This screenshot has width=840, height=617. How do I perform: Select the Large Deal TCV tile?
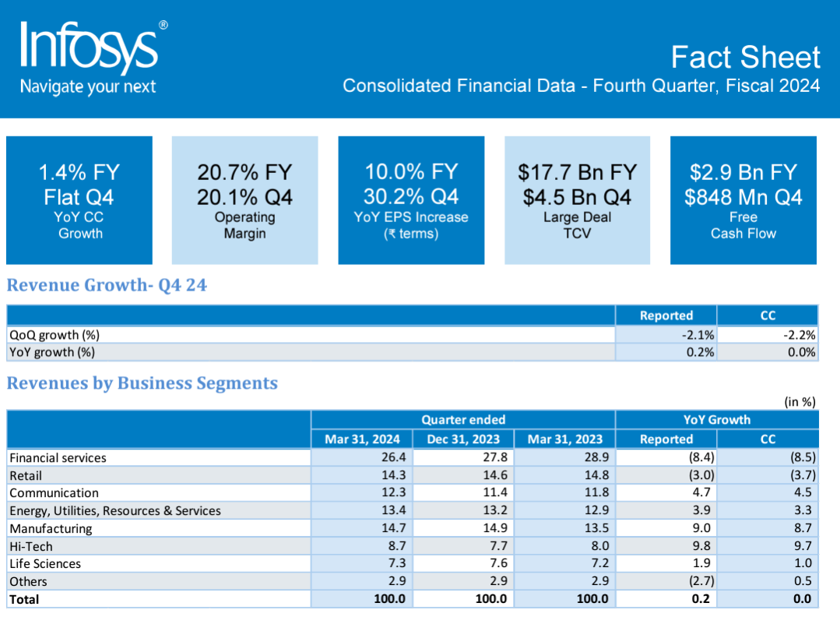(x=577, y=200)
